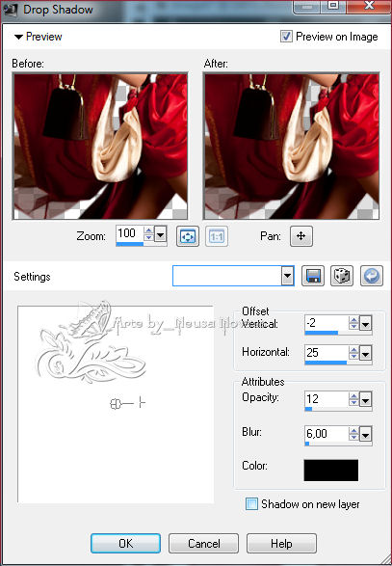Click the fit image to window icon
Image resolution: width=392 pixels, height=566 pixels.
coord(187,236)
